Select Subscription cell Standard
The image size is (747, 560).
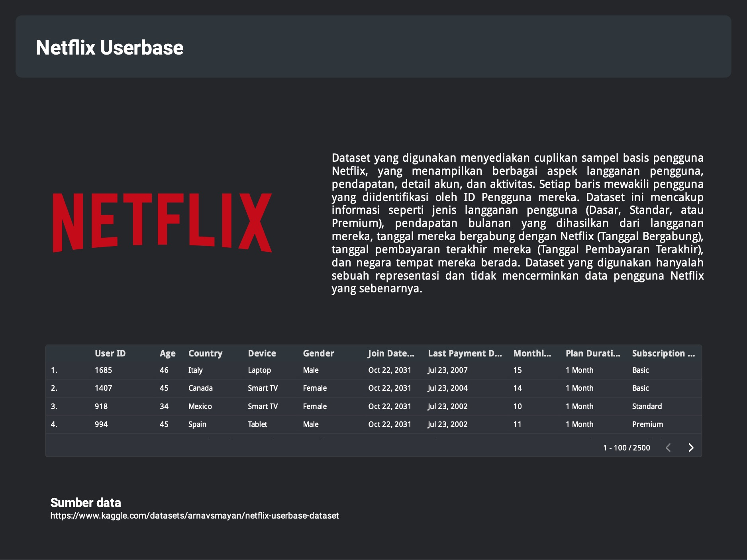647,406
